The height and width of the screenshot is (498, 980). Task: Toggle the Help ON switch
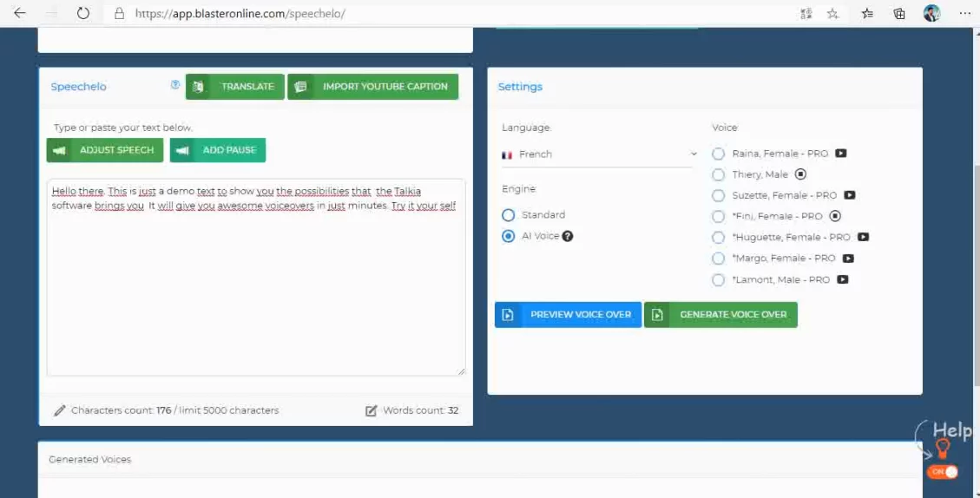coord(943,472)
